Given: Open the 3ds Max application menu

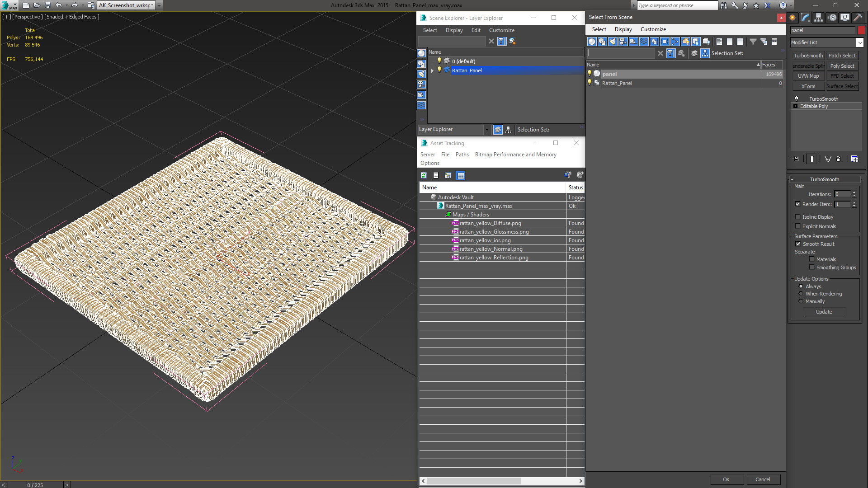Looking at the screenshot, I should [x=9, y=5].
